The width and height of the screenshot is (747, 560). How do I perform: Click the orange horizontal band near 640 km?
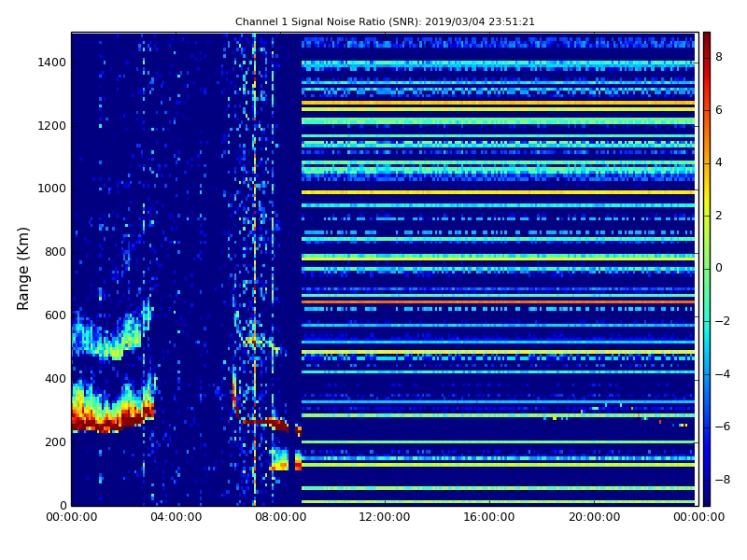(x=498, y=301)
